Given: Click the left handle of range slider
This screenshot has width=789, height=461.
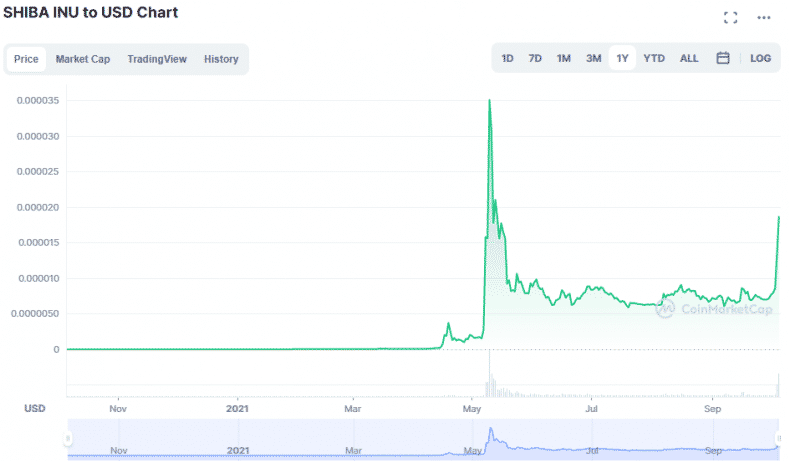Looking at the screenshot, I should tap(68, 439).
